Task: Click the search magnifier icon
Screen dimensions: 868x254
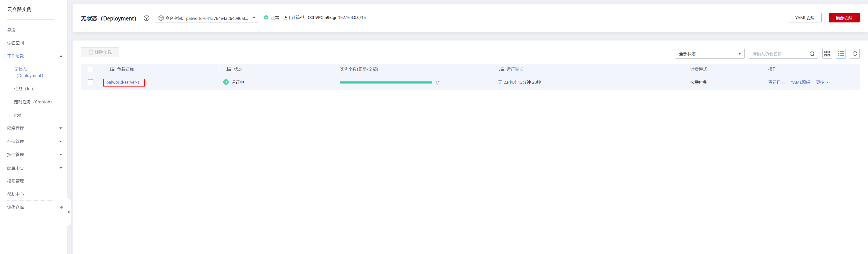Action: tap(812, 54)
